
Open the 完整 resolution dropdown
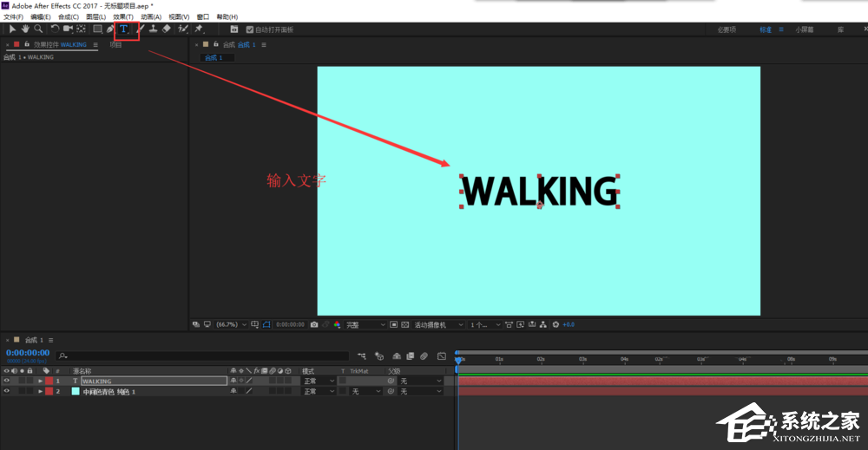click(365, 325)
